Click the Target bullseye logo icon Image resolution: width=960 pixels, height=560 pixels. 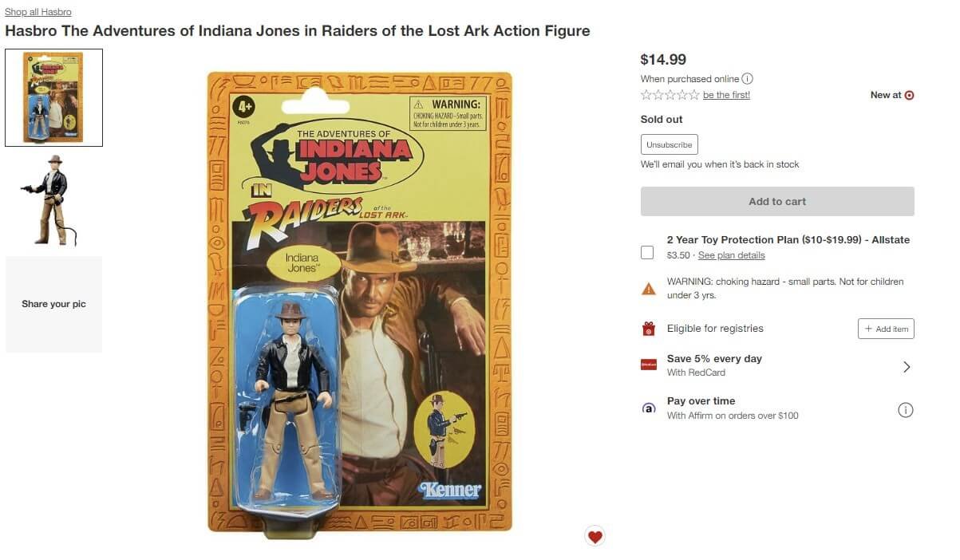click(x=909, y=95)
